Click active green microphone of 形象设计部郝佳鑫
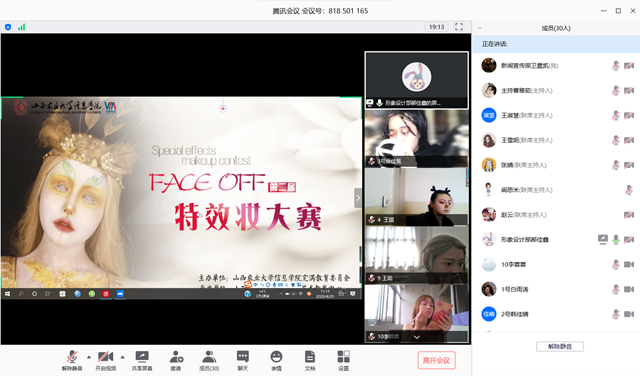 pyautogui.click(x=616, y=240)
